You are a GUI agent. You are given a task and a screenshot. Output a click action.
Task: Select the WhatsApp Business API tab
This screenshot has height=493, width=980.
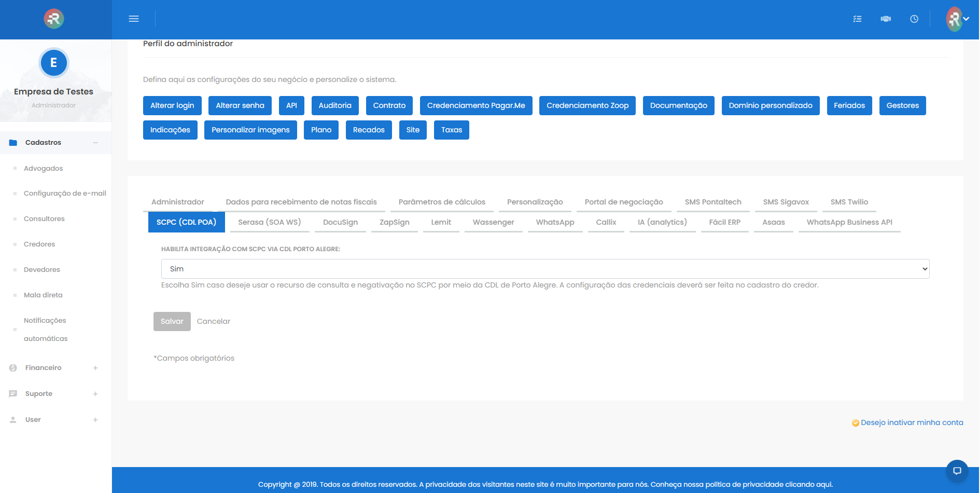[849, 222]
